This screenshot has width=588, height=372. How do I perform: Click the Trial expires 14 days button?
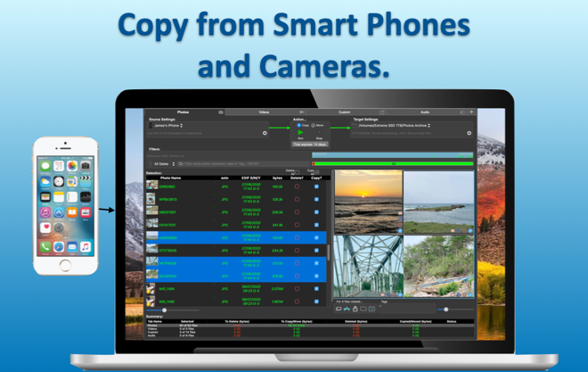[x=310, y=144]
